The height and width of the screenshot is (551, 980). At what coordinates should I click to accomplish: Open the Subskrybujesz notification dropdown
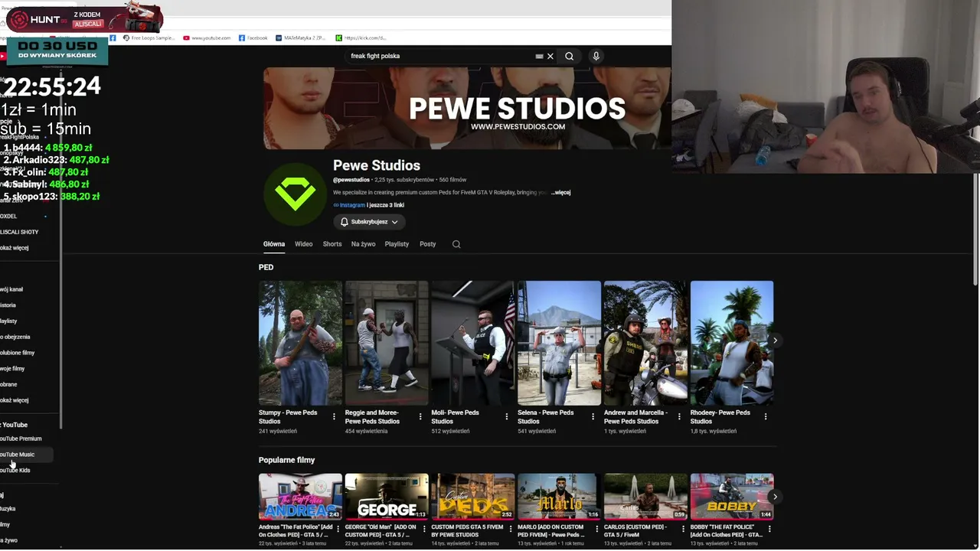[369, 222]
